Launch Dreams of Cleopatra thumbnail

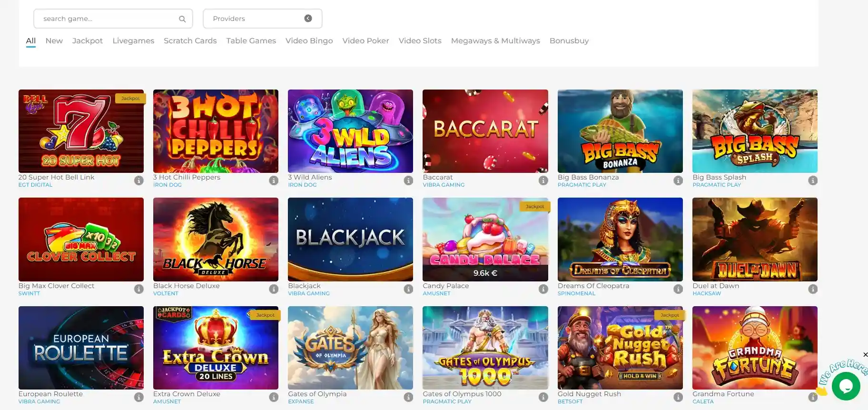point(620,240)
